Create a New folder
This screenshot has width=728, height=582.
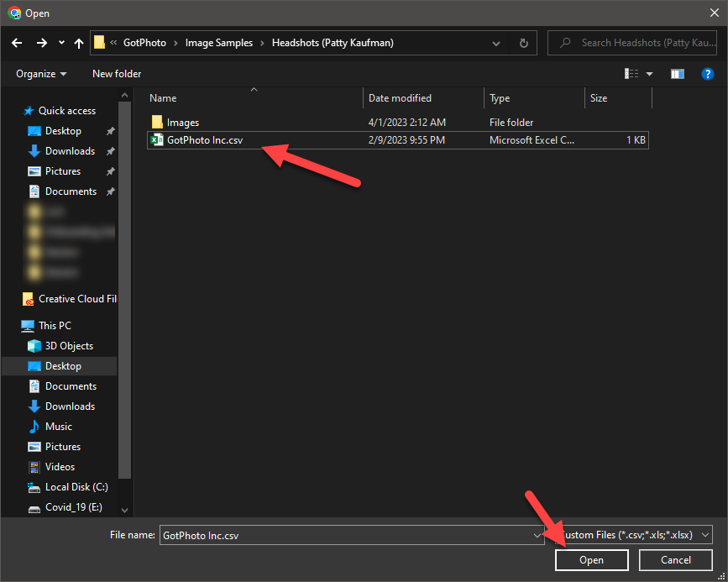117,74
